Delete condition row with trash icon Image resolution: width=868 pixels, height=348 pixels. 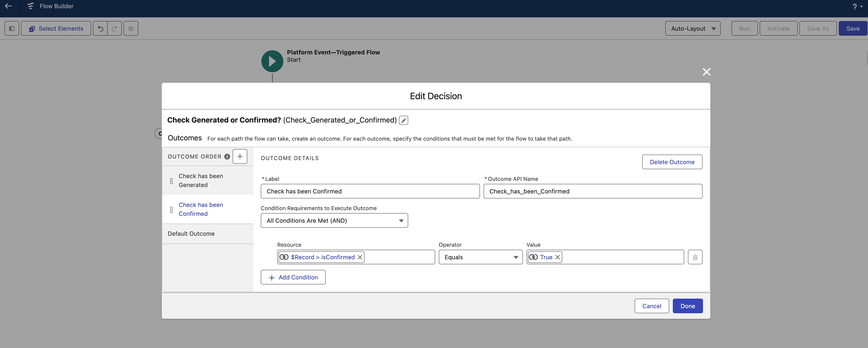click(695, 257)
